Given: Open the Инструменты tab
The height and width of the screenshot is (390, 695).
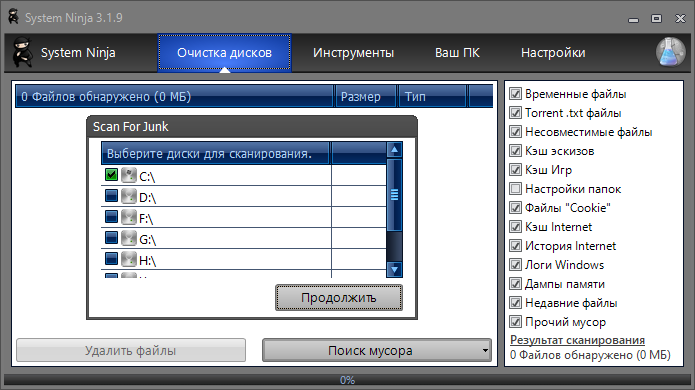Looking at the screenshot, I should coord(353,53).
